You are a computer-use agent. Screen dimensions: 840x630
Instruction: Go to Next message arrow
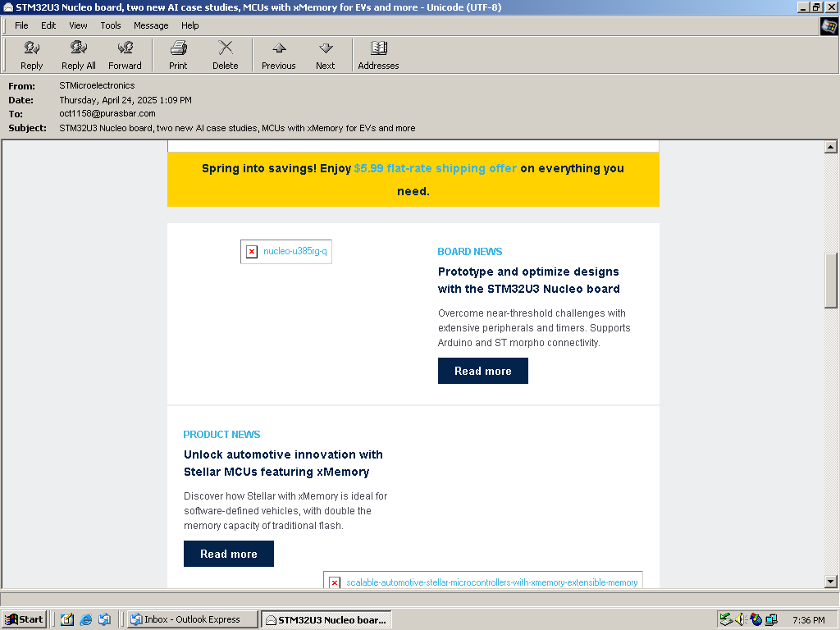coord(325,55)
